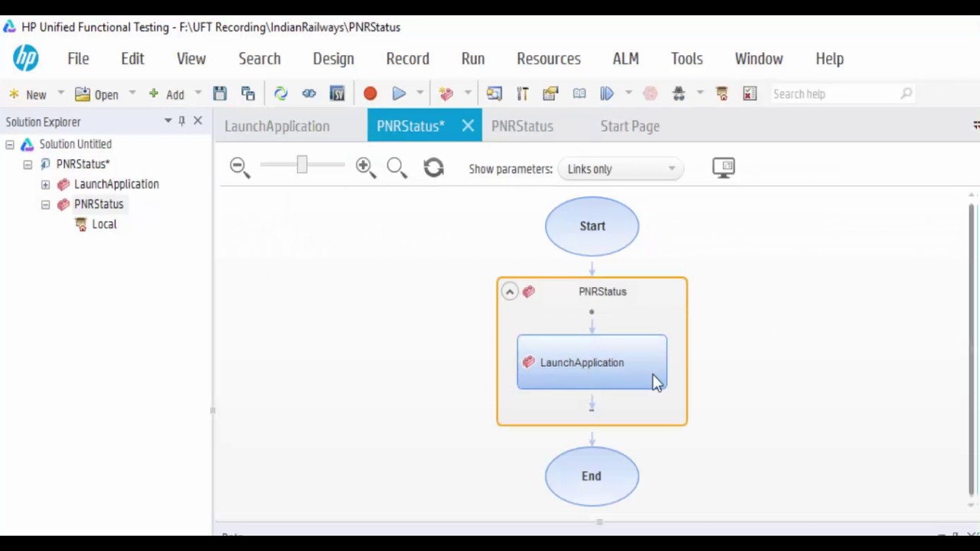The height and width of the screenshot is (551, 980).
Task: Switch to the LaunchApplication tab
Action: 277,126
